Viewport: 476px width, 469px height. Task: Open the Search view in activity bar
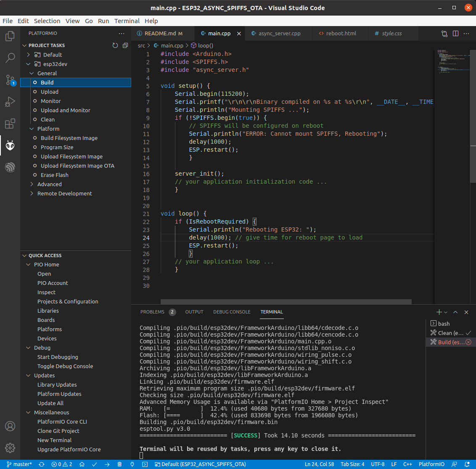coord(10,58)
